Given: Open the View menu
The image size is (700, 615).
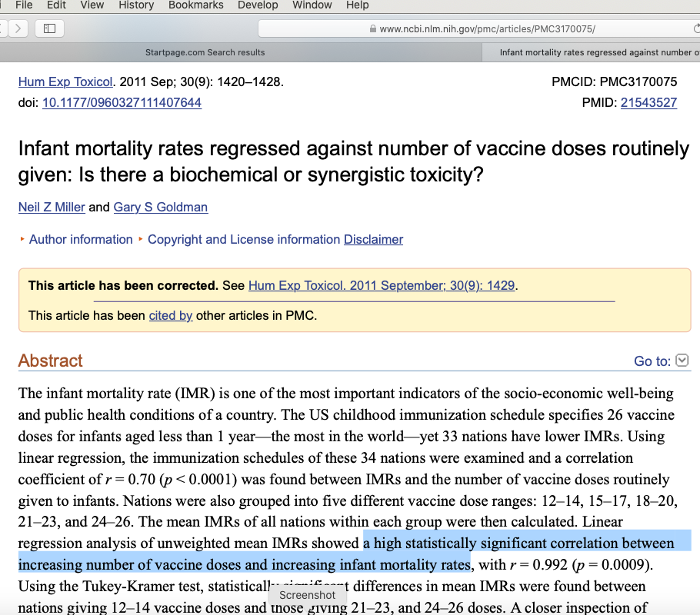Looking at the screenshot, I should (92, 5).
